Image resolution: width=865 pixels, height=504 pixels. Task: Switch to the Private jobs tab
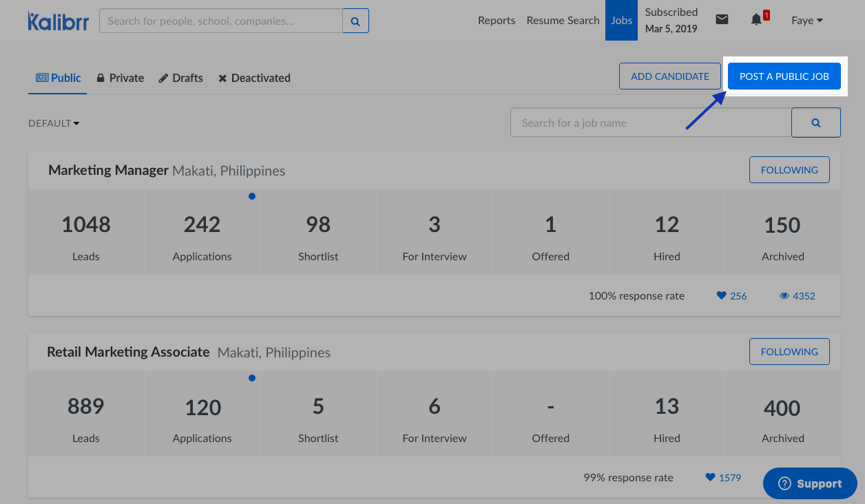click(121, 78)
